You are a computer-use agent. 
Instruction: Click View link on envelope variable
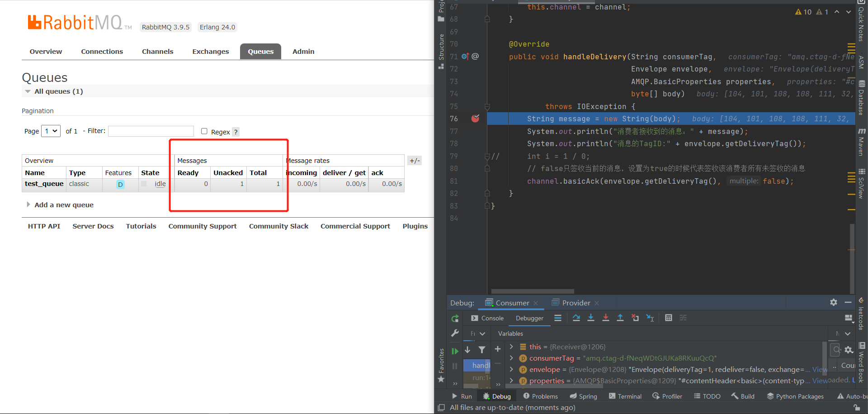pos(819,369)
